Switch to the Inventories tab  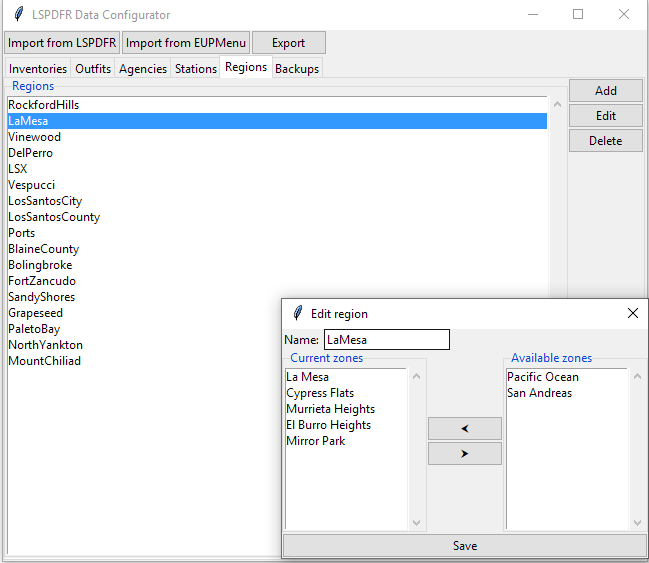(38, 69)
